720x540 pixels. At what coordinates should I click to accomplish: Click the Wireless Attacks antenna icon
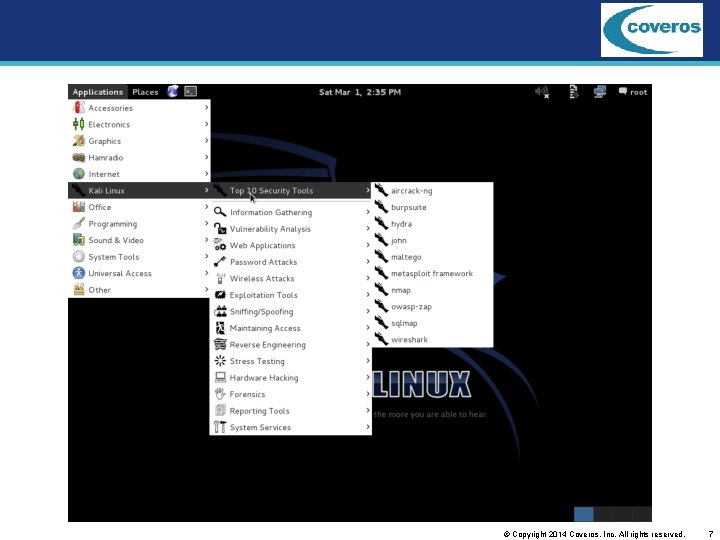click(x=220, y=278)
